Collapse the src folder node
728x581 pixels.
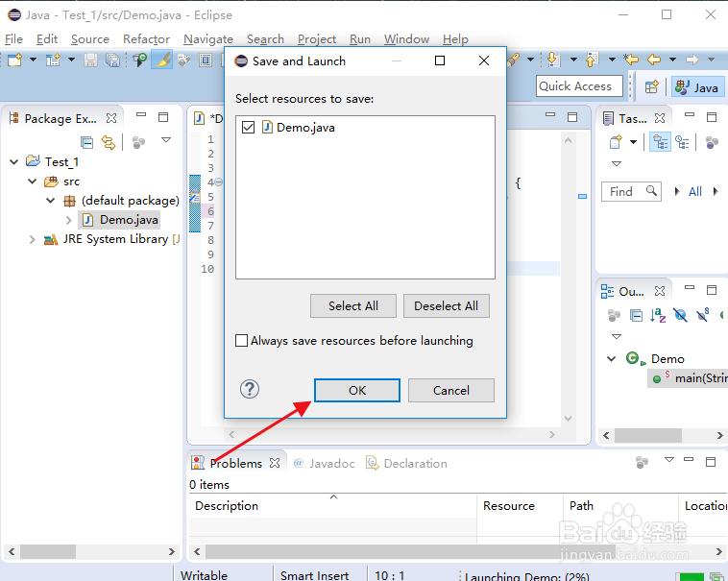click(32, 181)
